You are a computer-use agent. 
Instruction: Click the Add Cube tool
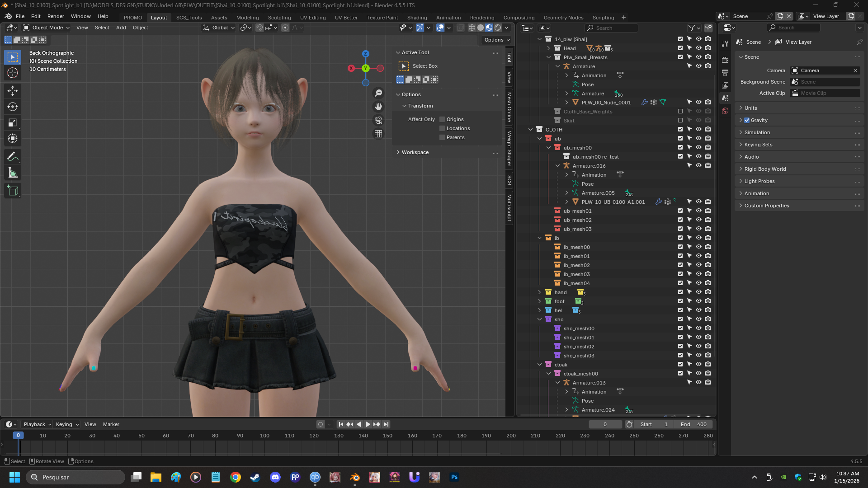(x=13, y=190)
